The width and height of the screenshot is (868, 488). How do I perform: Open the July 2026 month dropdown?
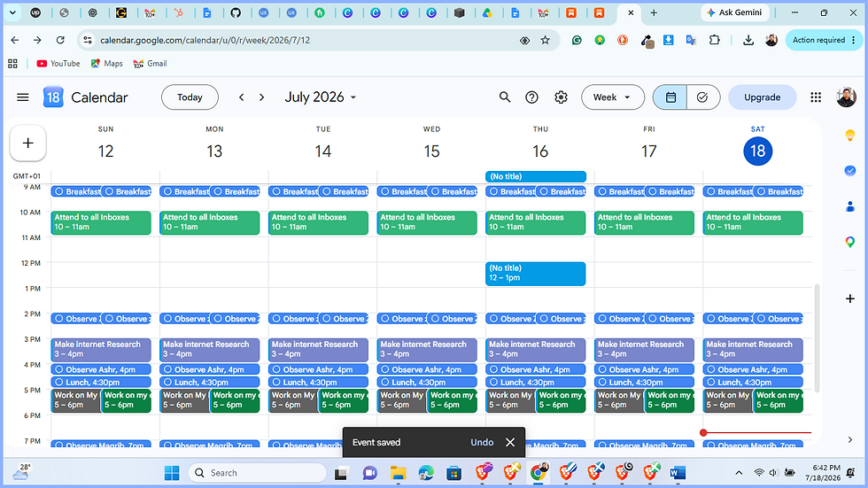point(321,97)
